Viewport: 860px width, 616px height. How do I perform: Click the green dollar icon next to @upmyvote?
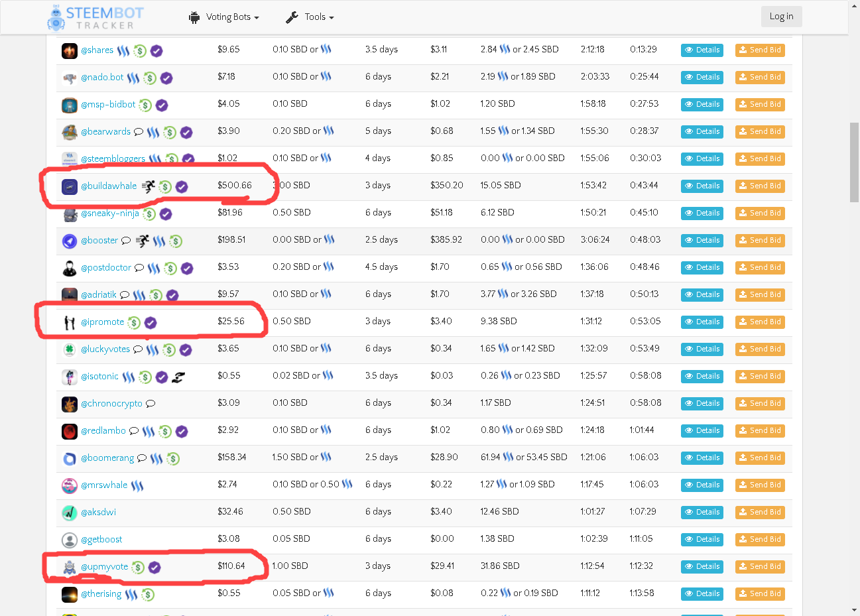(138, 568)
